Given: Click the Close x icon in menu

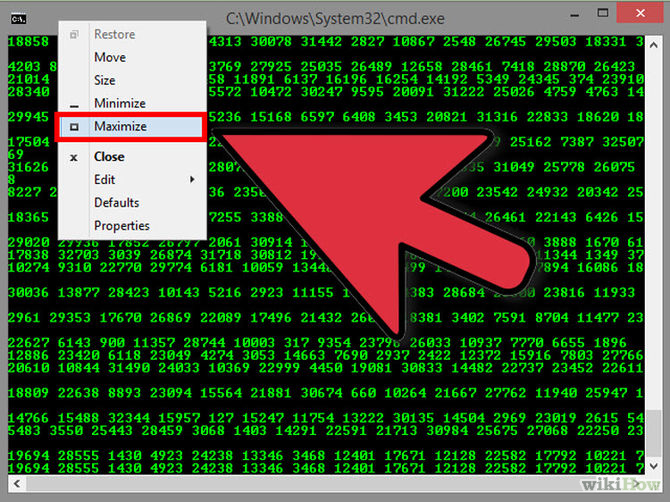Looking at the screenshot, I should click(x=74, y=158).
